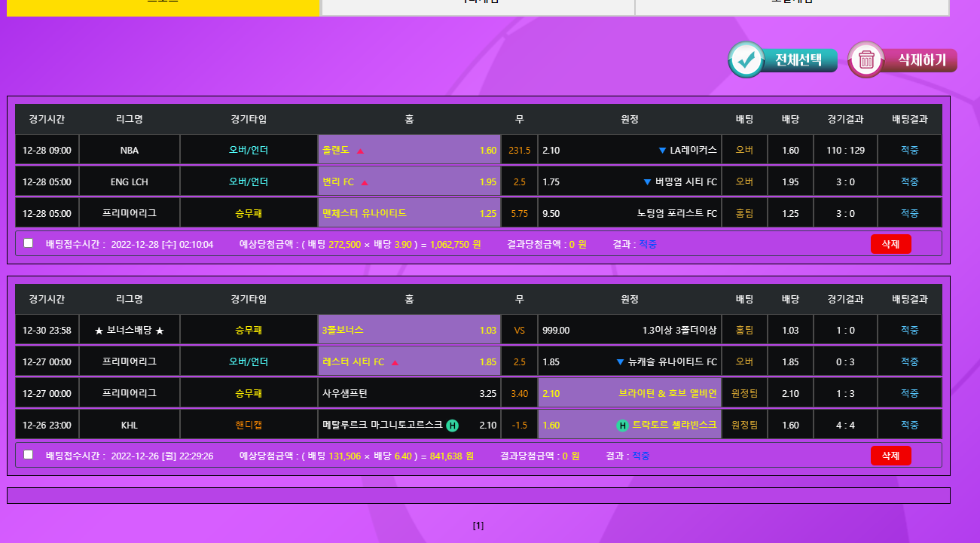
Task: Click the trash can icon on 삭제하기
Action: (866, 60)
